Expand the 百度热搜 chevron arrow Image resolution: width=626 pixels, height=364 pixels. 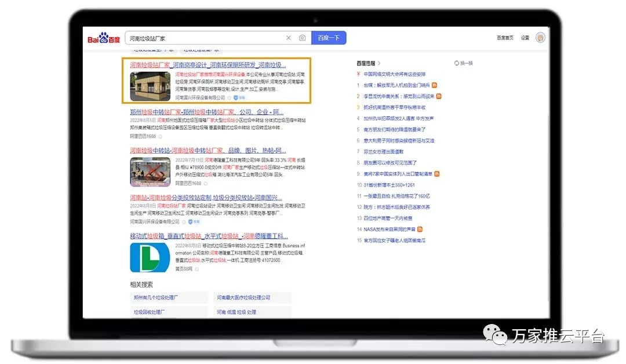tap(379, 63)
